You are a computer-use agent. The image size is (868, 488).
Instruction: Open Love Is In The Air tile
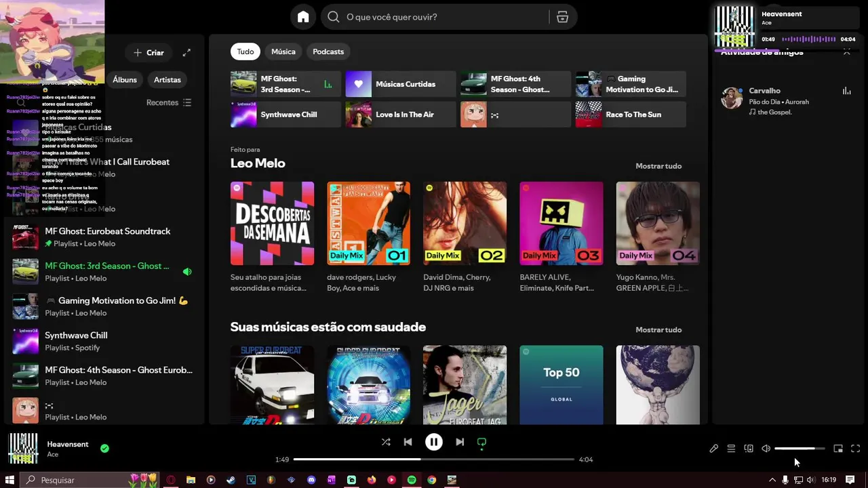[401, 115]
